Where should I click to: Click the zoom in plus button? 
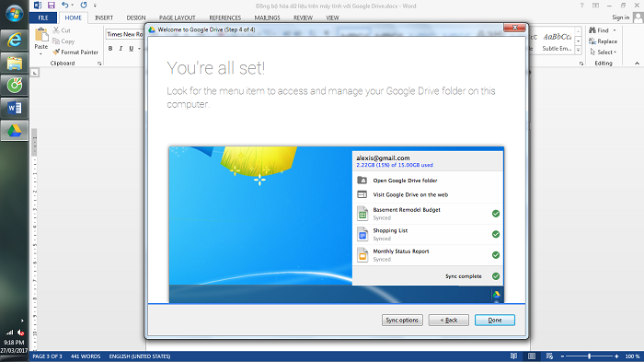(616, 356)
